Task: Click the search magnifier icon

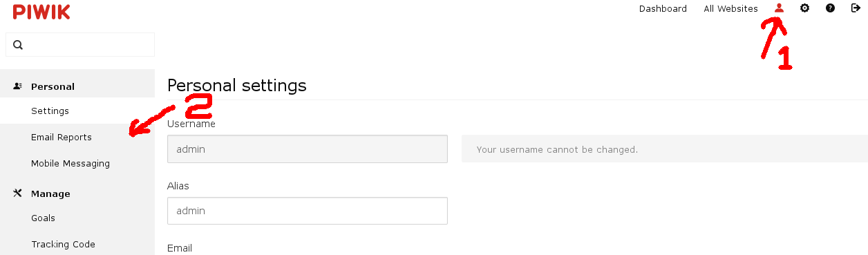Action: click(18, 45)
